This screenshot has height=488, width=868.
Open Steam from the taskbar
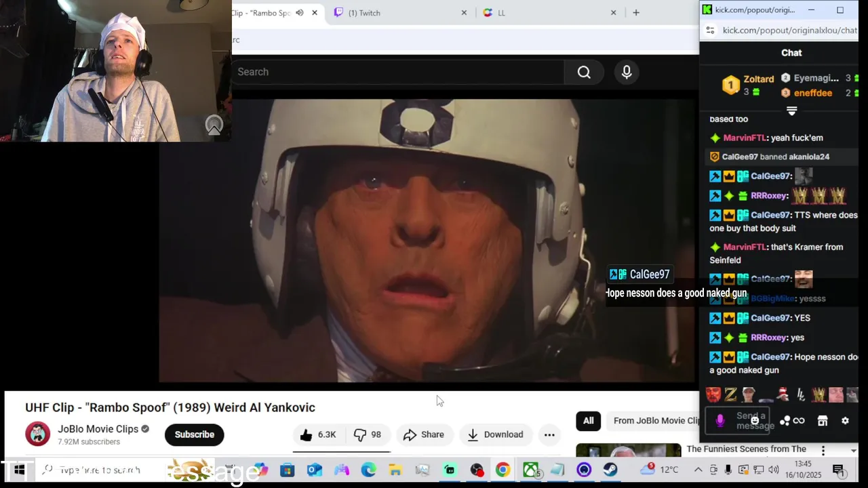tap(610, 470)
